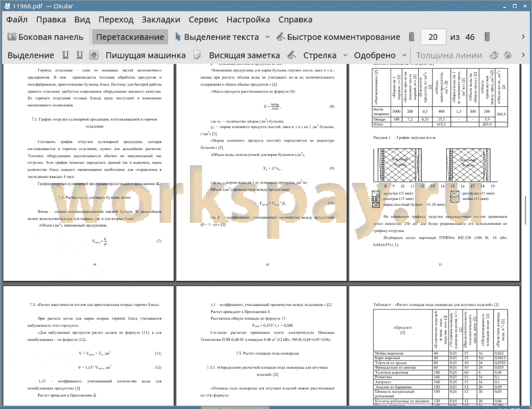Viewport: 532px width, 409px height.
Task: Maximize the Okular window
Action: (514, 6)
